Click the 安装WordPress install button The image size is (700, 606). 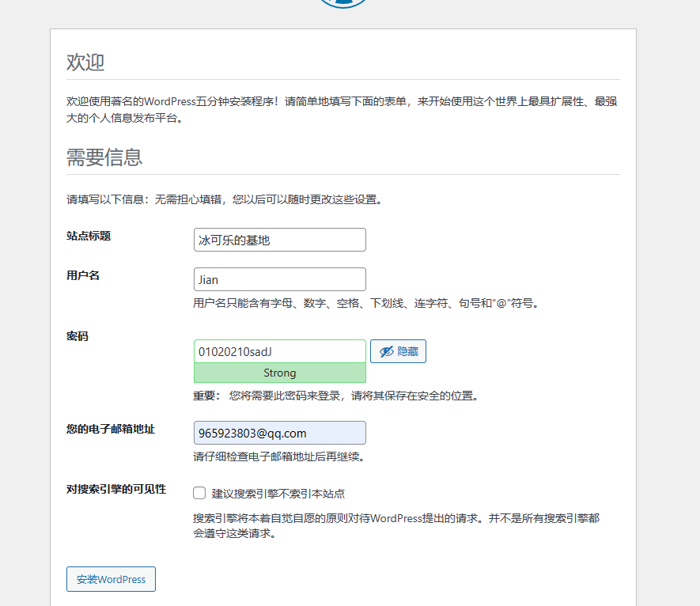(x=111, y=579)
